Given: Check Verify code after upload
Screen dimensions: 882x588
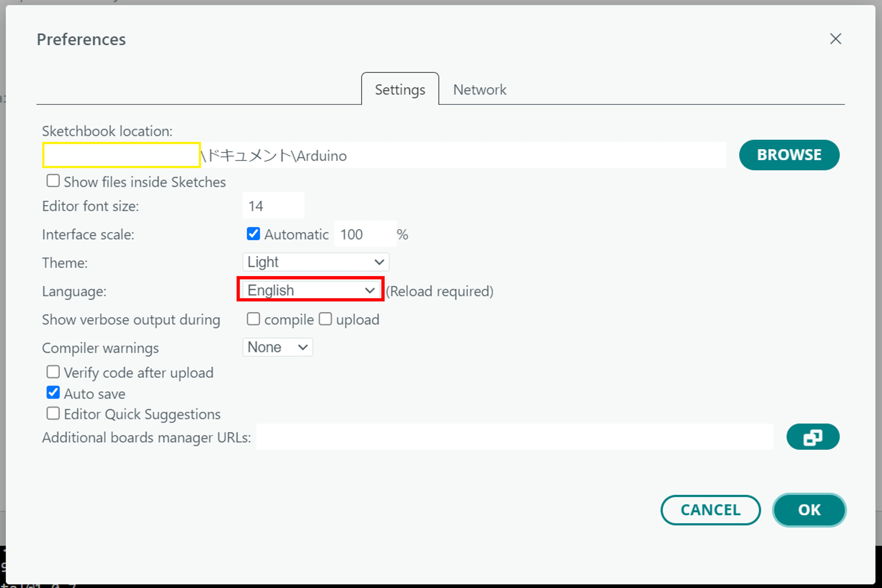Looking at the screenshot, I should pyautogui.click(x=53, y=372).
